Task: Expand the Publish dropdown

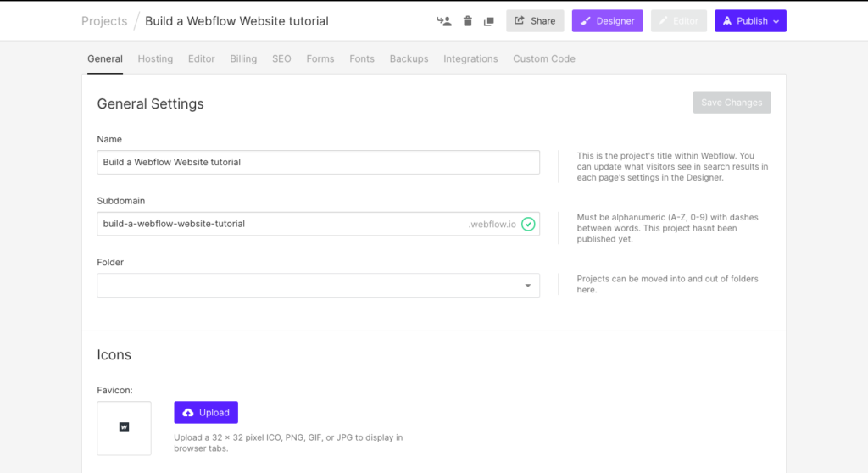Action: point(750,21)
